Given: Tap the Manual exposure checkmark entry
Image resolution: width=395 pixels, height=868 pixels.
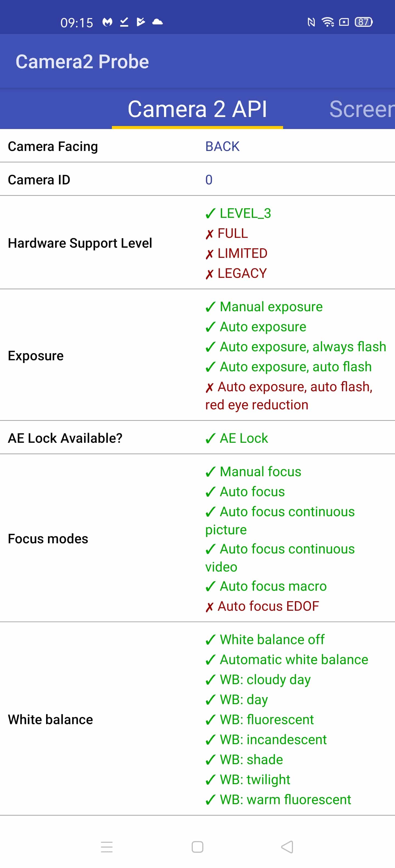Looking at the screenshot, I should click(x=264, y=307).
